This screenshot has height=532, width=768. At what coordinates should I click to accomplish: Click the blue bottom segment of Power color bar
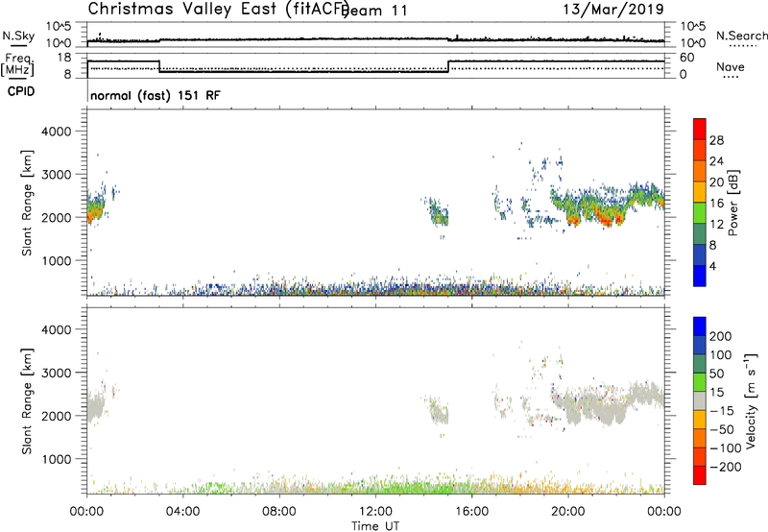pos(700,276)
